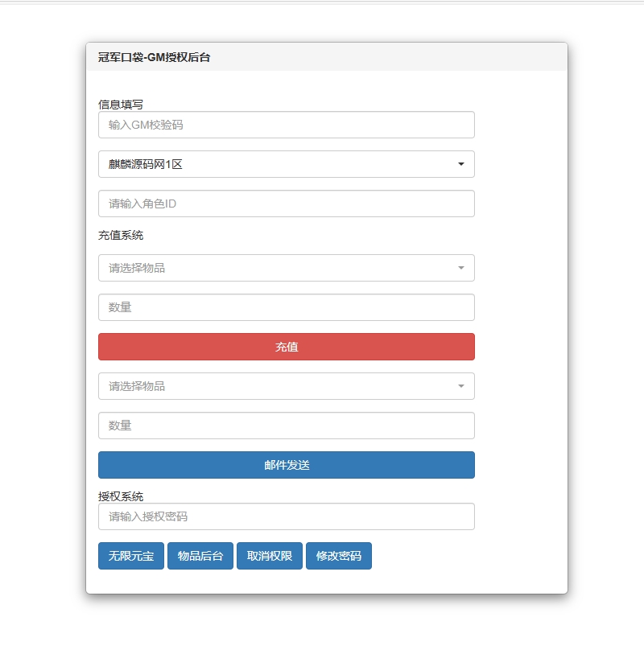The width and height of the screenshot is (644, 654).
Task: Click caret arrow of item dropdown above 邮件发送
Action: pyautogui.click(x=461, y=386)
